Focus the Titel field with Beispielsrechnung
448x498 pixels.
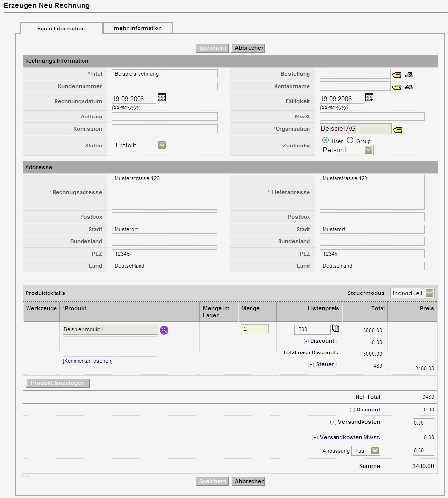(x=165, y=74)
